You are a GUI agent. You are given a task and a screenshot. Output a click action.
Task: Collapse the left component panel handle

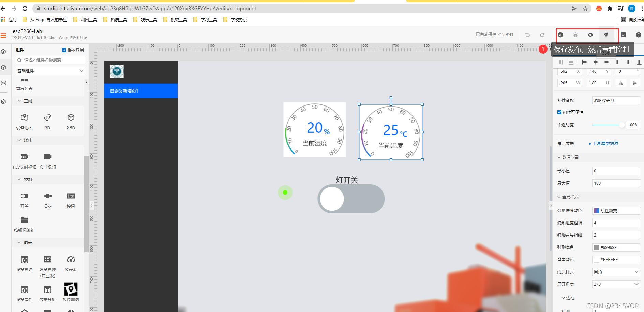[x=91, y=205]
